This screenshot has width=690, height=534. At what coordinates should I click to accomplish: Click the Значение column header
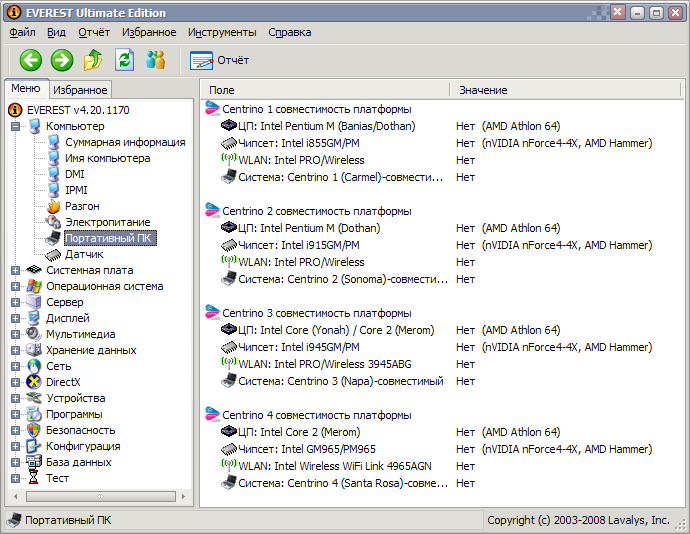click(565, 90)
